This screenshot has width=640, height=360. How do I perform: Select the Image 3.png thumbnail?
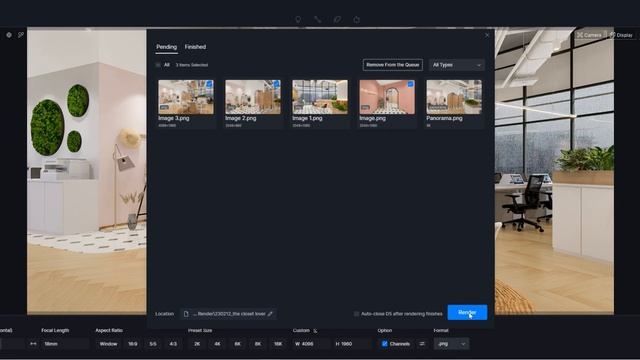186,97
